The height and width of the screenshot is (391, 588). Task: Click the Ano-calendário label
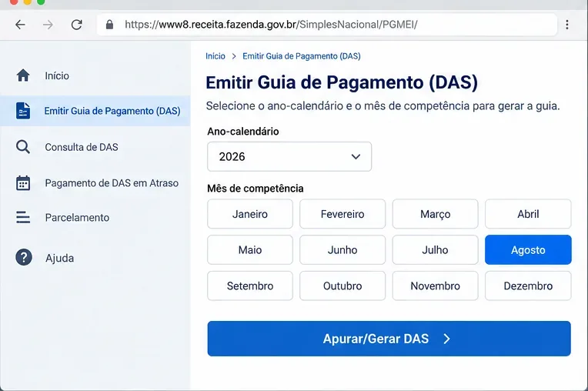(x=243, y=132)
